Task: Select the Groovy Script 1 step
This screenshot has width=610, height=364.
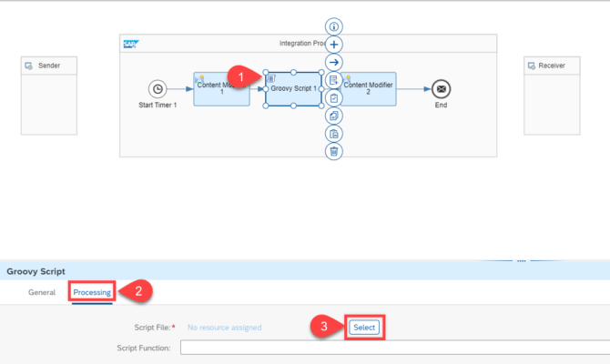Action: coord(295,89)
